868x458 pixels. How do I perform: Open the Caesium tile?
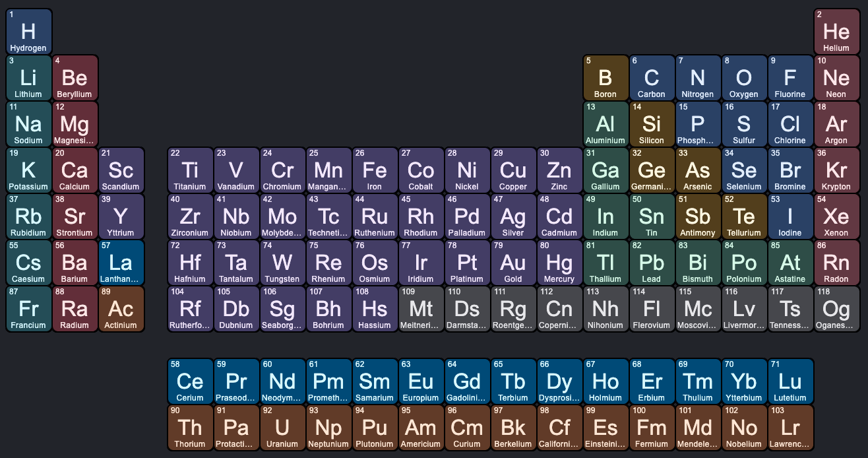[x=28, y=263]
